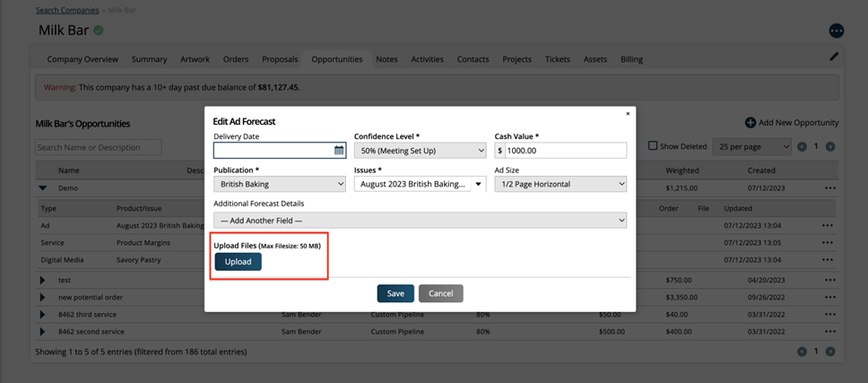
Task: Click the Search Name or Description box
Action: click(99, 147)
